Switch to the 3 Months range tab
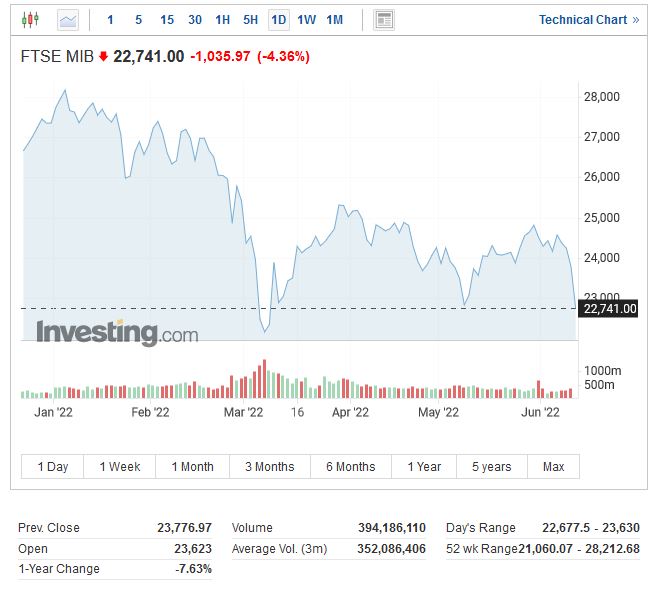This screenshot has height=596, width=653. 269,466
